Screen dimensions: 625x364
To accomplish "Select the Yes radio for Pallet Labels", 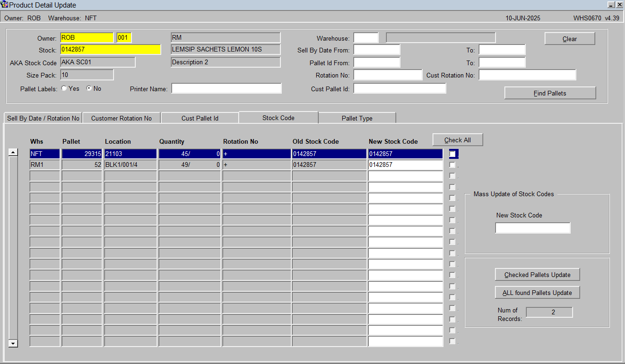I will pyautogui.click(x=64, y=88).
